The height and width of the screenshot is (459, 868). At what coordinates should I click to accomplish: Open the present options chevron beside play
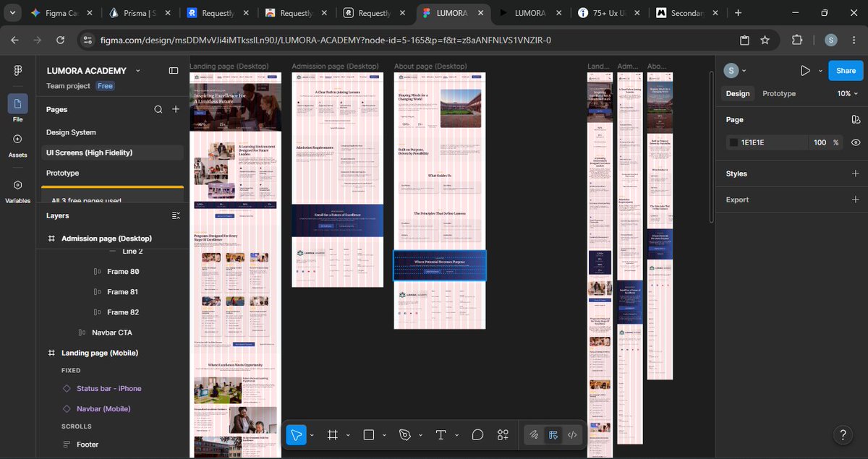click(820, 70)
